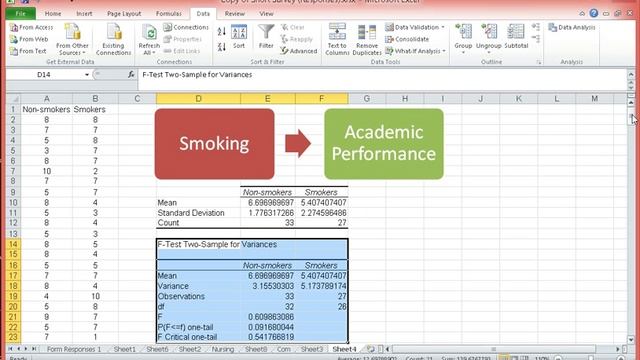The height and width of the screenshot is (360, 640).
Task: Click the Excel Help icon
Action: (593, 13)
